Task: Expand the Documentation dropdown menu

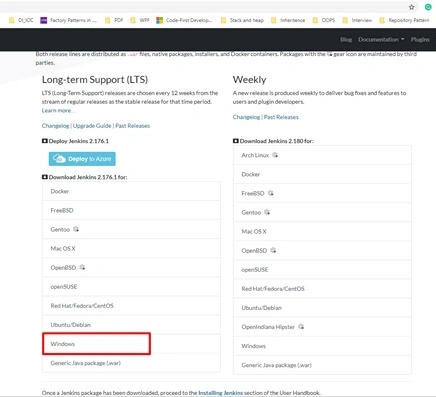Action: (x=381, y=39)
